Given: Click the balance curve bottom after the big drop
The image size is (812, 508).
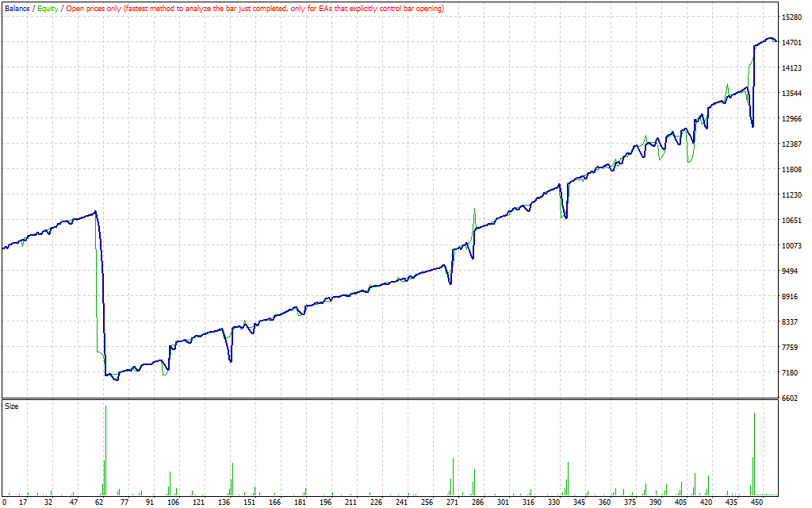Looking at the screenshot, I should pyautogui.click(x=116, y=379).
